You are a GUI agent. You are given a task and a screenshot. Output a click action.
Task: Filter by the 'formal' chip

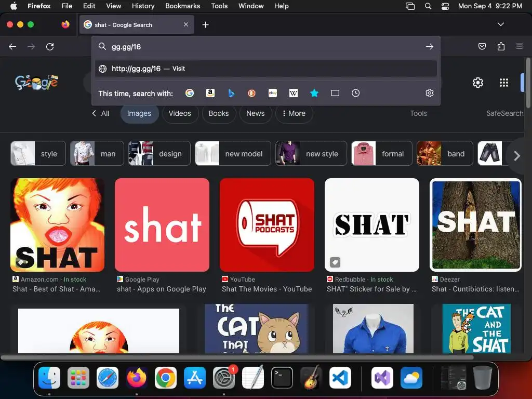click(x=382, y=153)
